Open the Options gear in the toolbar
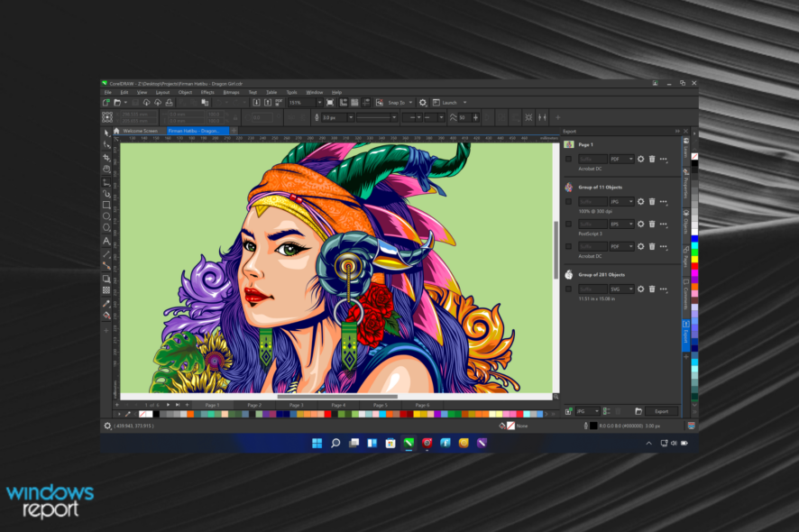This screenshot has height=532, width=799. click(422, 103)
